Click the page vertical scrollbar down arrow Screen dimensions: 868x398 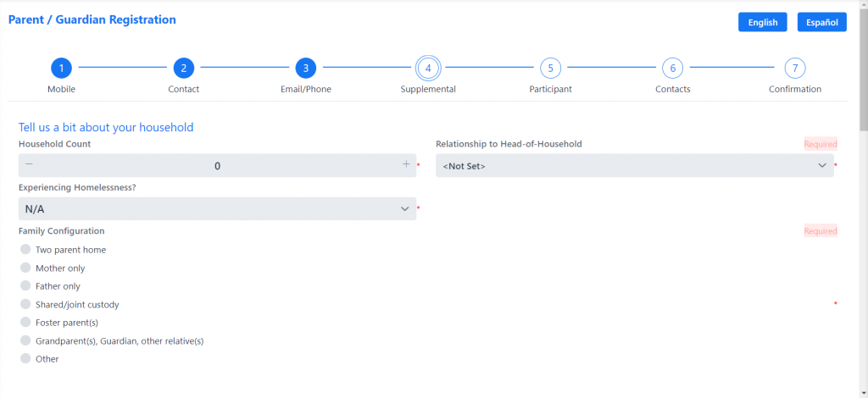tap(864, 393)
